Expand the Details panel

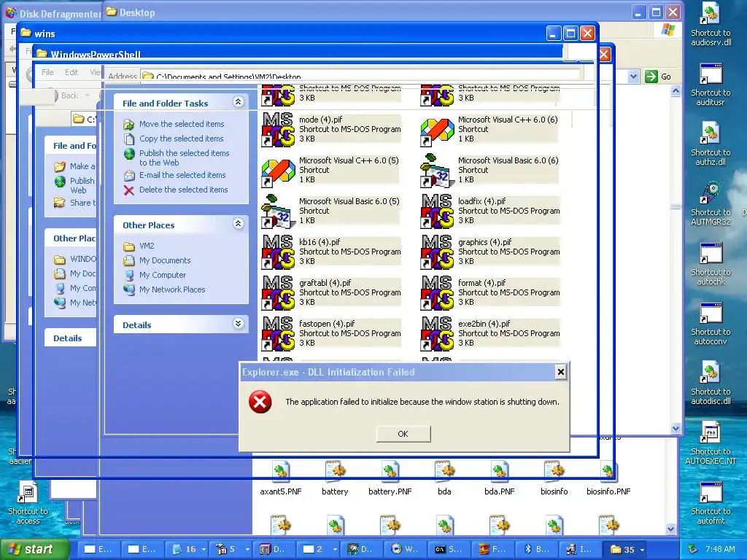[239, 324]
